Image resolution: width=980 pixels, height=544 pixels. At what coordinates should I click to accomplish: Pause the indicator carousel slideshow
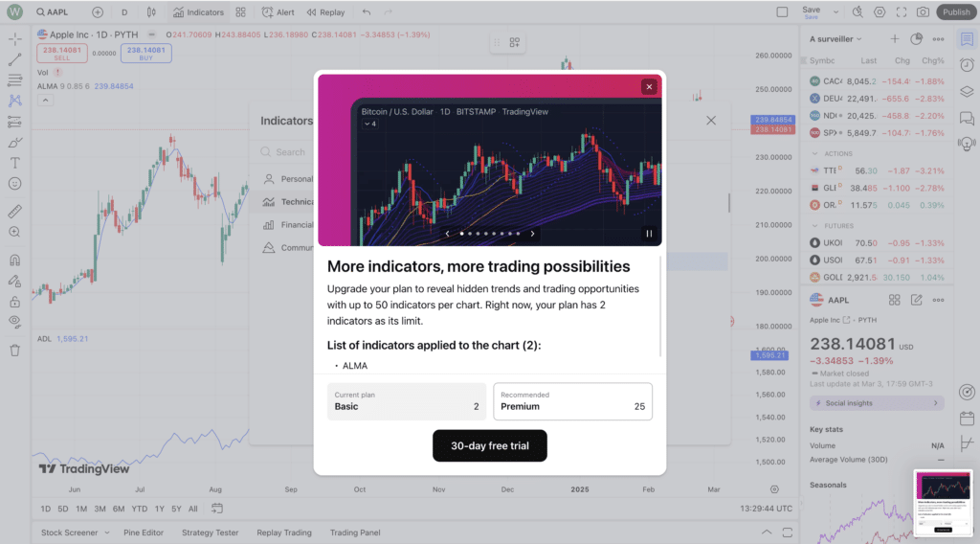click(x=649, y=233)
